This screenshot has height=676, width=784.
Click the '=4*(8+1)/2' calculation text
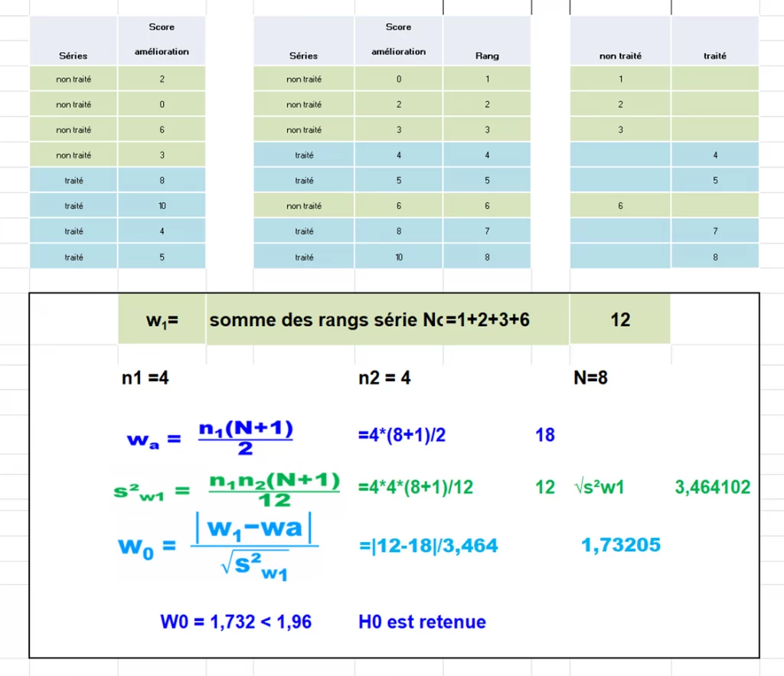[x=401, y=435]
